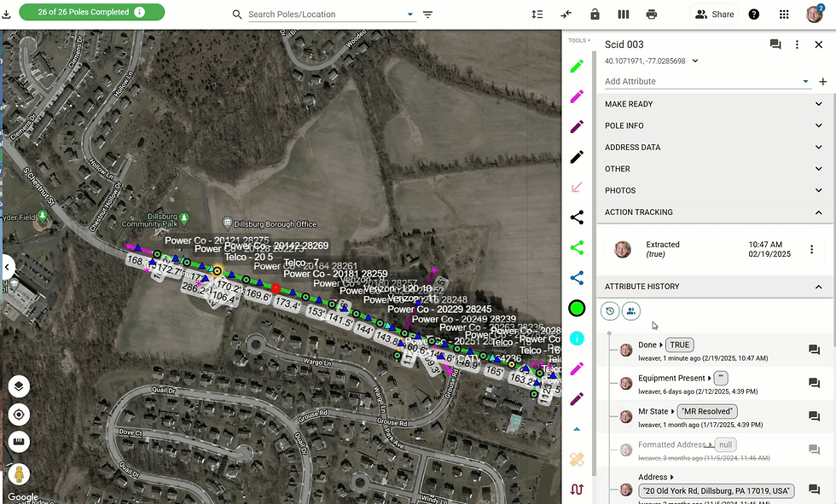The image size is (836, 504).
Task: Click the print icon in toolbar
Action: [x=652, y=14]
